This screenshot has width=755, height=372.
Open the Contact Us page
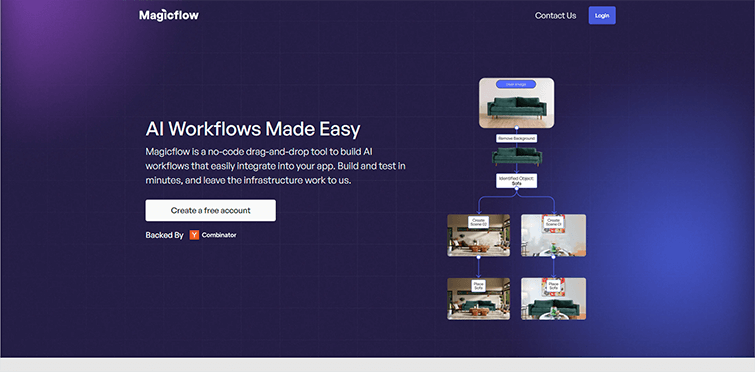(555, 15)
